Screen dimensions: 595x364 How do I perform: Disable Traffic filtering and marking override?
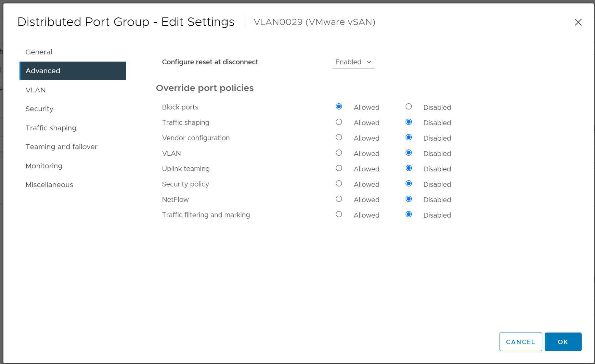(x=409, y=214)
